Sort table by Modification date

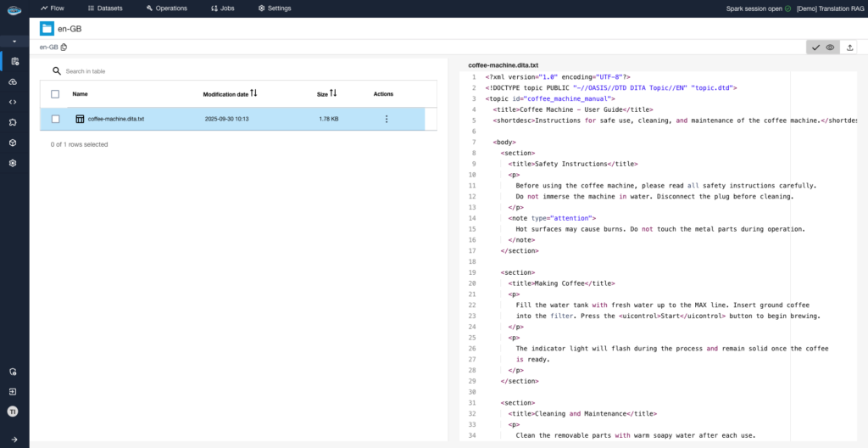pos(253,93)
